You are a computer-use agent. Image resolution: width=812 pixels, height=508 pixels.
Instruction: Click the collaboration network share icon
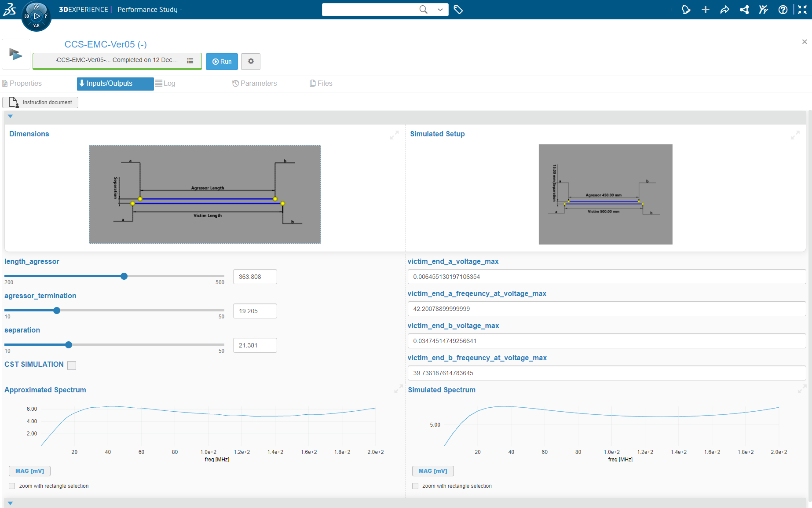(744, 9)
